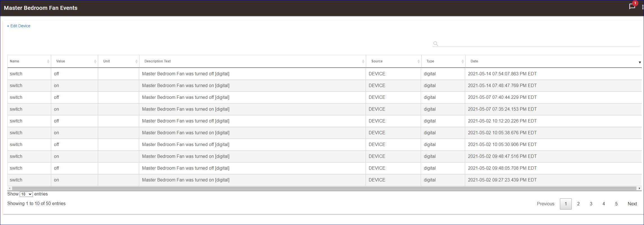Image resolution: width=644 pixels, height=225 pixels.
Task: Click 'digital' type in 09:27:23.439 PM row
Action: point(430,180)
